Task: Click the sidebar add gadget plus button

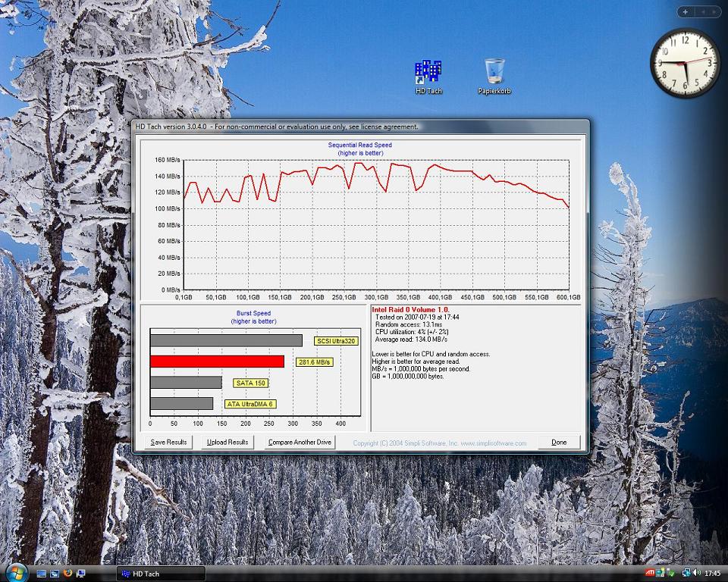Action: coord(686,12)
